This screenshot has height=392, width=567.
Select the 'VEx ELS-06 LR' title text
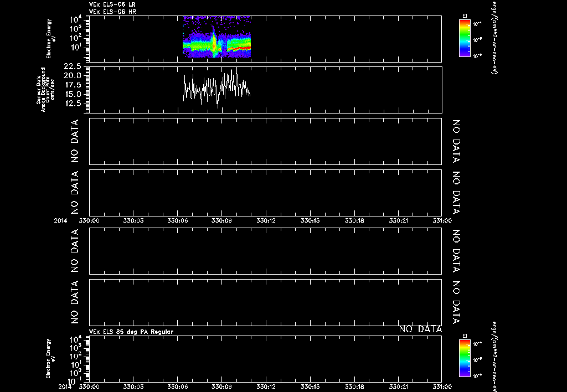[112, 4]
